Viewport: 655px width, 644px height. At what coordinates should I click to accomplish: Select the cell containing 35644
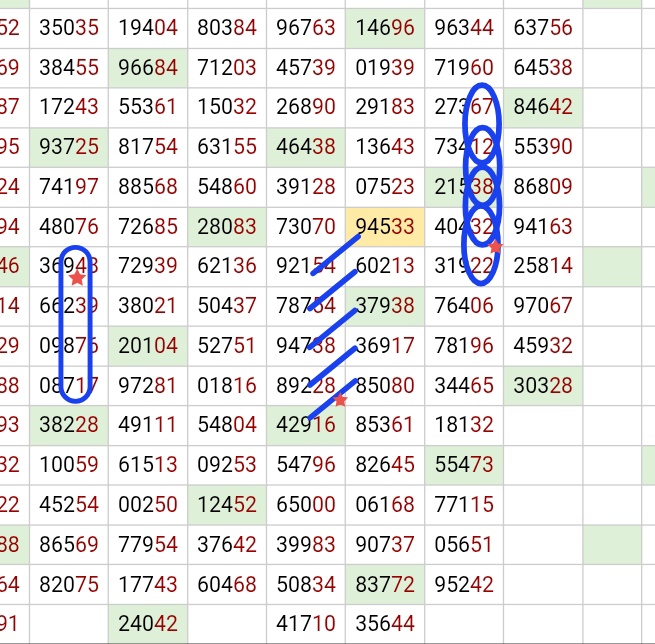[x=385, y=624]
